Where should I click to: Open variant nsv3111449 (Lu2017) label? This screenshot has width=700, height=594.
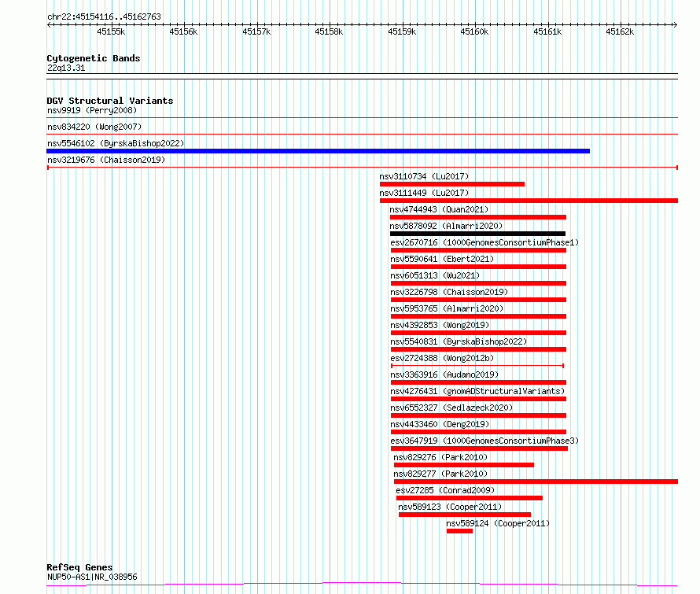[424, 193]
